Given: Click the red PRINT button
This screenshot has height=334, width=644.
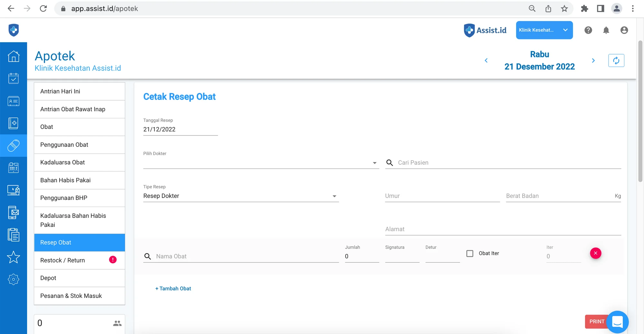Looking at the screenshot, I should pos(597,321).
